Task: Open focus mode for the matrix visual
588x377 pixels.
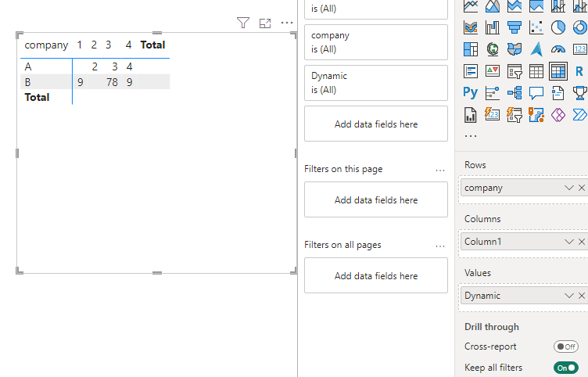Action: [265, 23]
